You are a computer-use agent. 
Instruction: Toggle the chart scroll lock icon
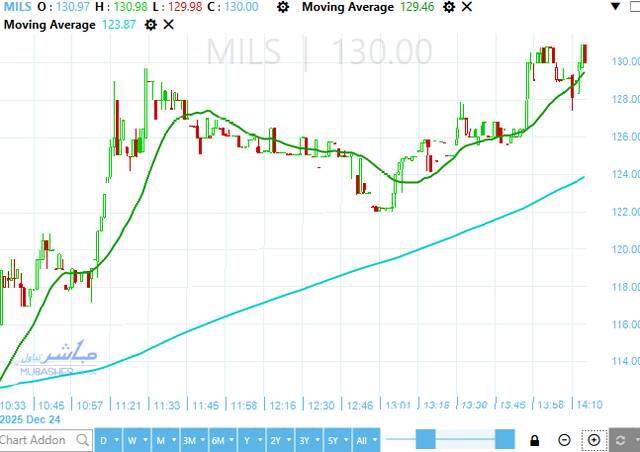(535, 440)
